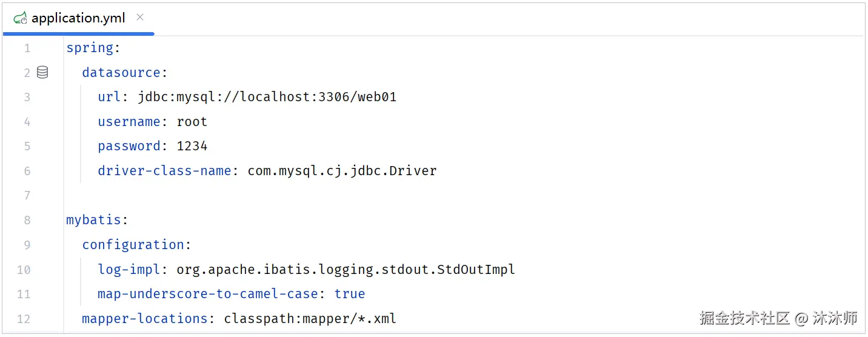
Task: Click the Spring file icon on tab
Action: [20, 18]
